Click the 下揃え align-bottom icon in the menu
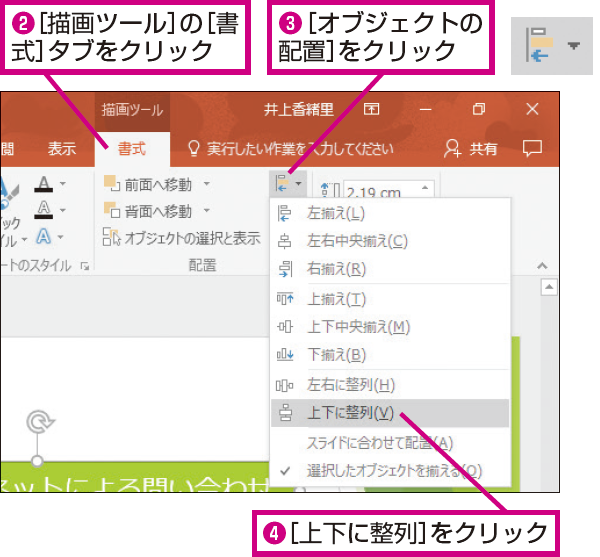Viewport: 600px width, 557px height. [285, 355]
